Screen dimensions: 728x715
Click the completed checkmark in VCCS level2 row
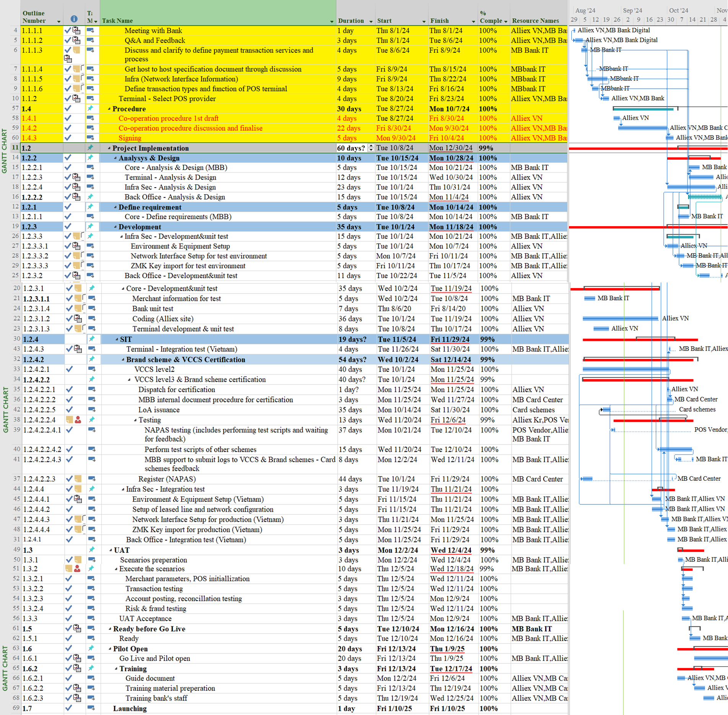(x=69, y=369)
